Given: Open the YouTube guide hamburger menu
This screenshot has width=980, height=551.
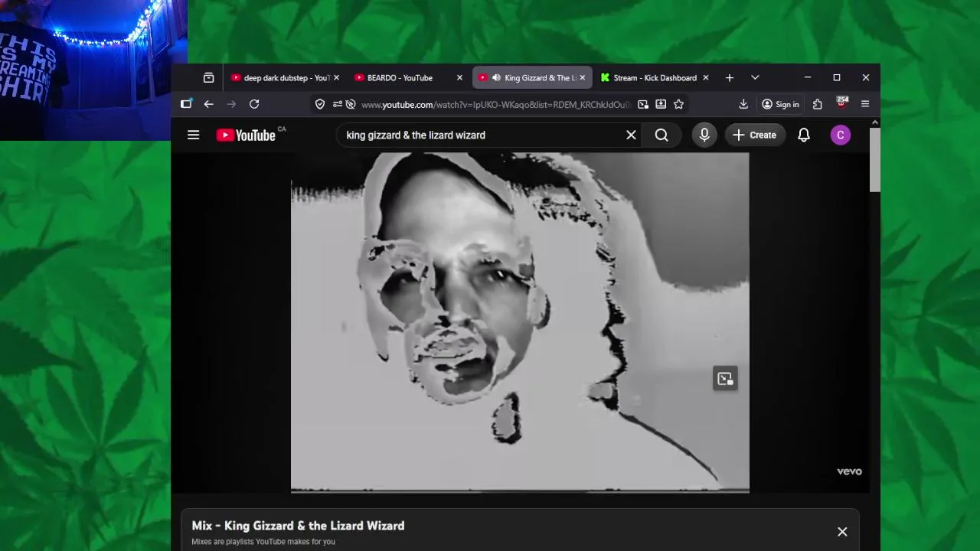Looking at the screenshot, I should tap(193, 135).
